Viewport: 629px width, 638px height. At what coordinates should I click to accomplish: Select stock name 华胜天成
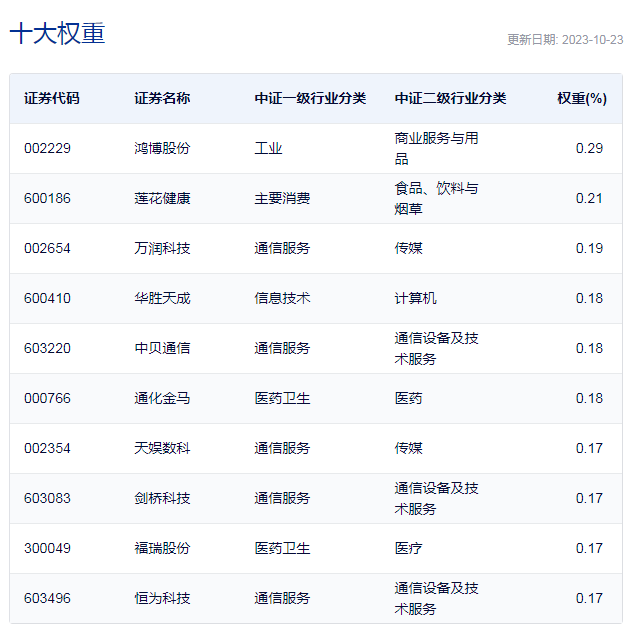click(x=162, y=298)
